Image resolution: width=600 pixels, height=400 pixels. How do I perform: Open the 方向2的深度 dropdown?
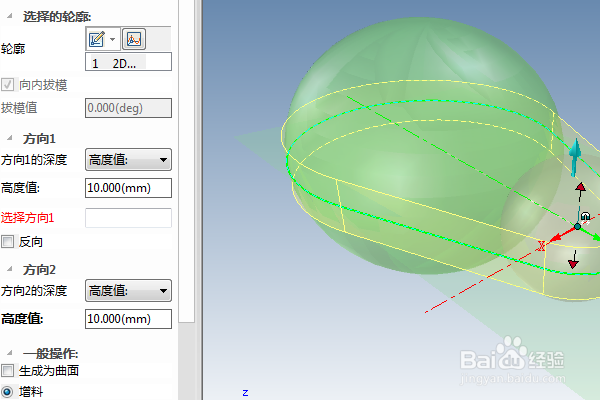click(128, 291)
